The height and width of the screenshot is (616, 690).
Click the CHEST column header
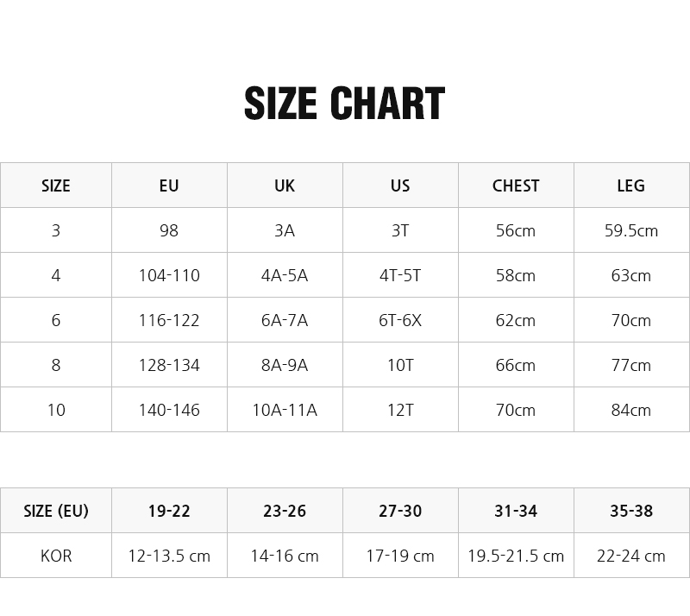pos(516,185)
